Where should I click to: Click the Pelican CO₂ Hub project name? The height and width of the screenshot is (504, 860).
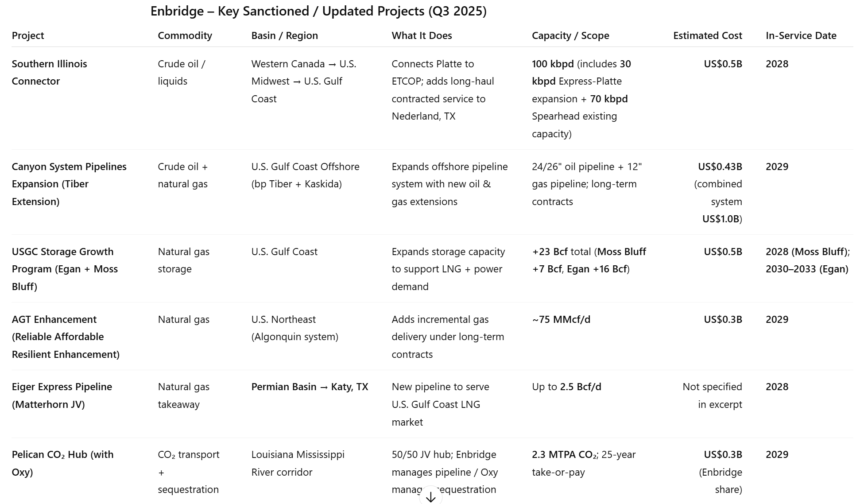pyautogui.click(x=62, y=463)
